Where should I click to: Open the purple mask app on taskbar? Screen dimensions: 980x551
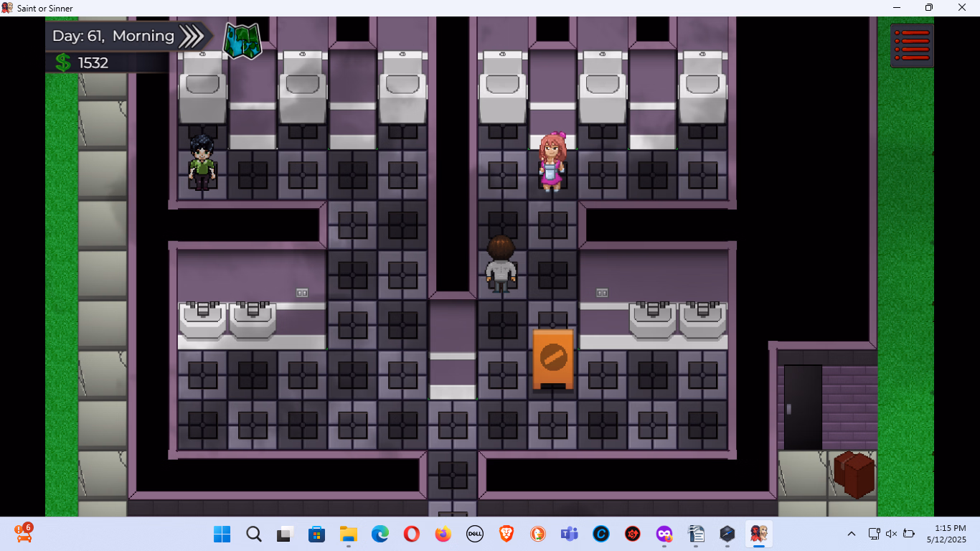coord(664,534)
